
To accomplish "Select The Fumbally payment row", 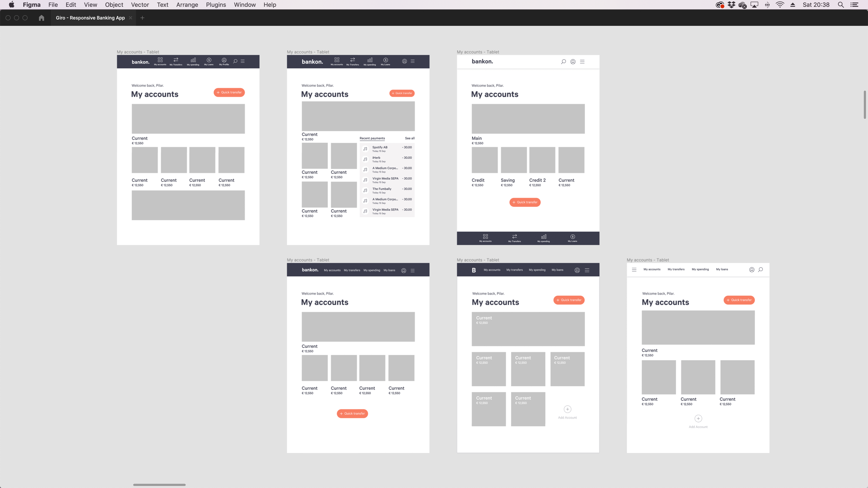I will (387, 190).
